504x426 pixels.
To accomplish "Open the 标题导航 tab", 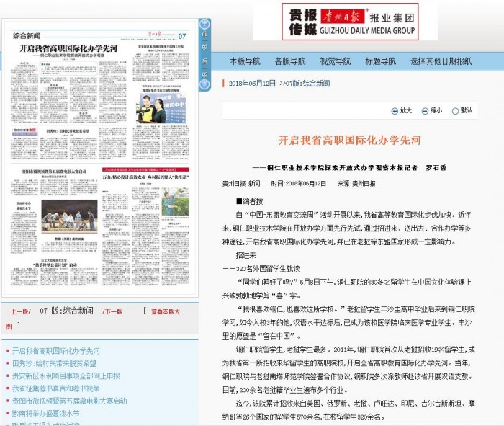I will pyautogui.click(x=381, y=61).
